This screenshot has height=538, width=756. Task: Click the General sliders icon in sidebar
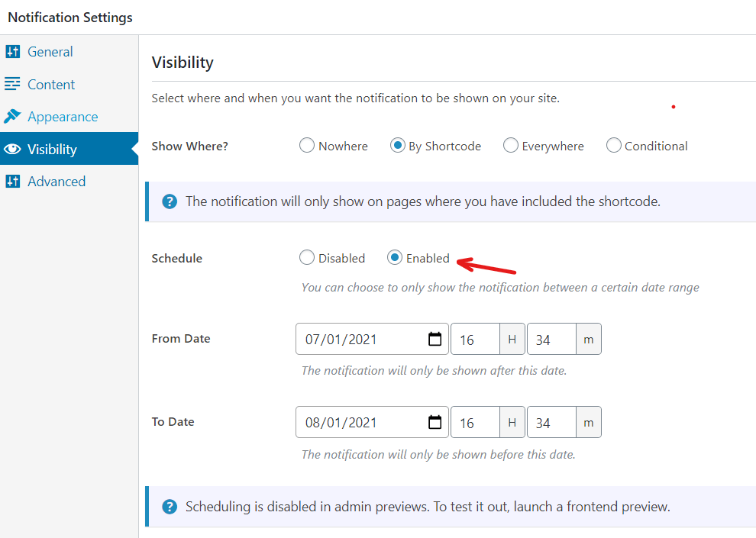click(12, 52)
